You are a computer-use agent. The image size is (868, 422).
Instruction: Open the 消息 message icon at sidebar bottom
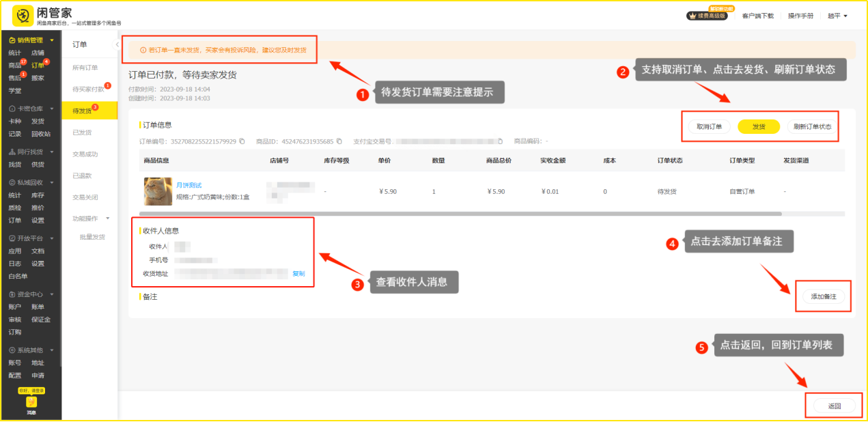(31, 403)
